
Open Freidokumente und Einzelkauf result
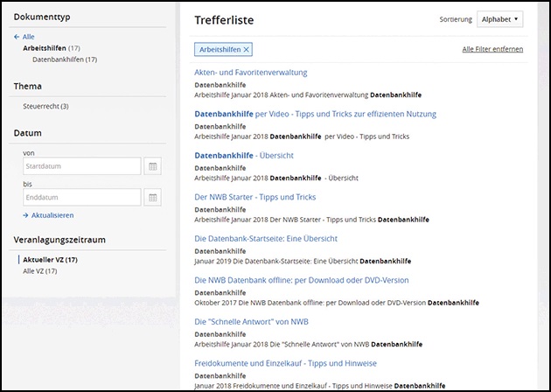coord(285,363)
